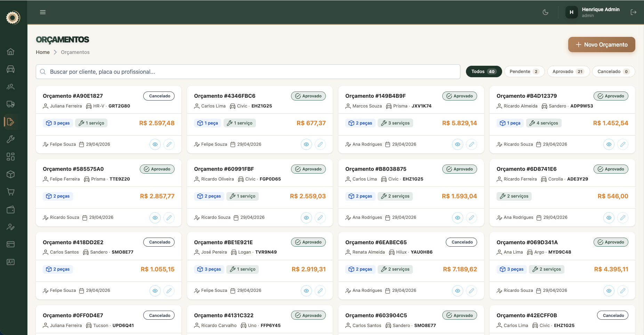This screenshot has height=335, width=644.
Task: Open Henrique Admin profile avatar
Action: coord(571,12)
